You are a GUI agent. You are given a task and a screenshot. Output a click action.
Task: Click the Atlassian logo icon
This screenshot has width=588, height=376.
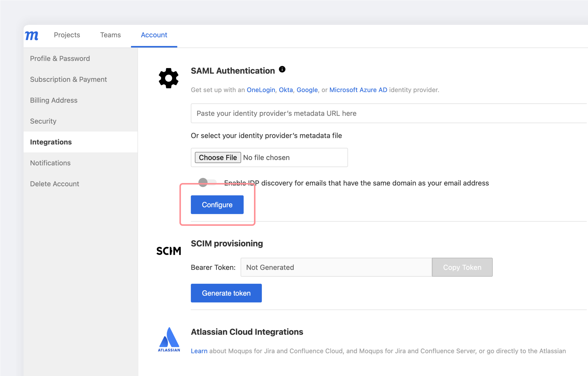click(169, 339)
